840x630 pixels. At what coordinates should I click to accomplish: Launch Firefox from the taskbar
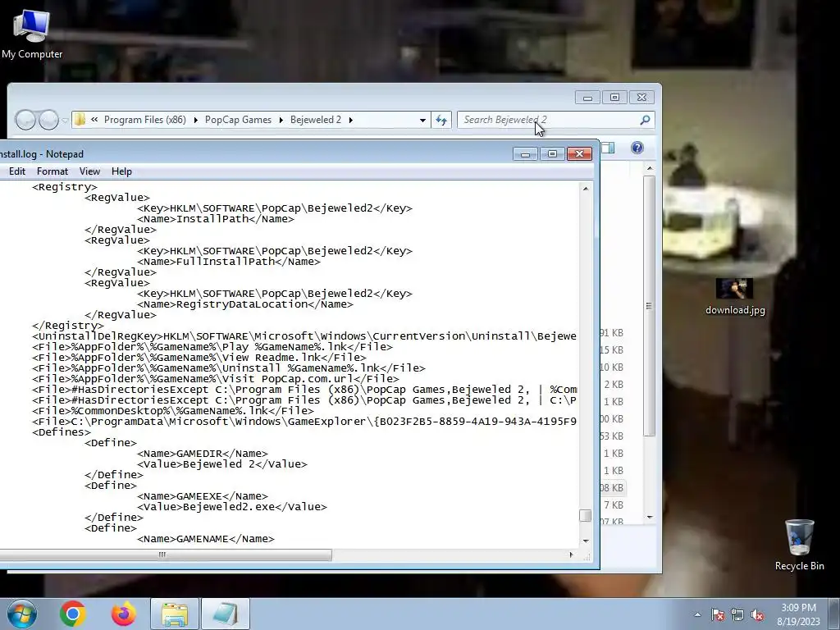click(x=123, y=614)
